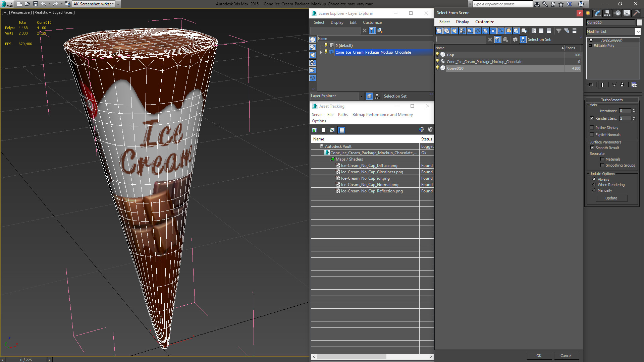Toggle visibility bulb for Cap object
644x362 pixels.
pyautogui.click(x=437, y=55)
